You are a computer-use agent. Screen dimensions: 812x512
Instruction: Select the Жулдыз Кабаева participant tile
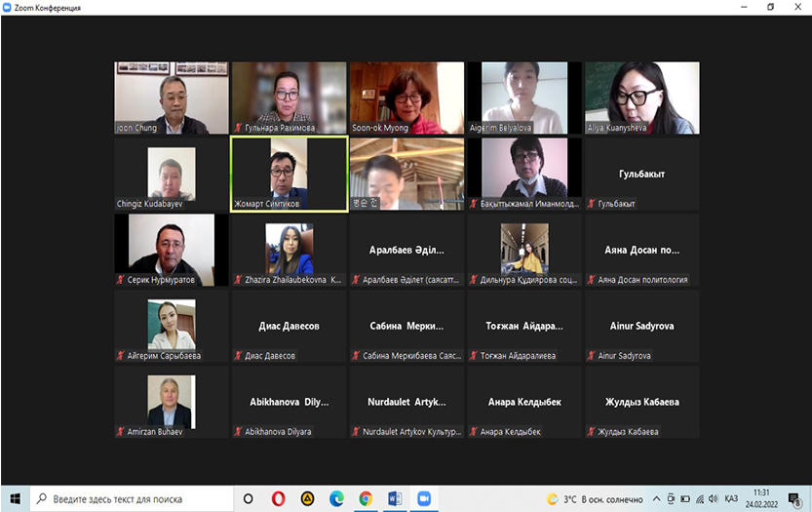[641, 402]
